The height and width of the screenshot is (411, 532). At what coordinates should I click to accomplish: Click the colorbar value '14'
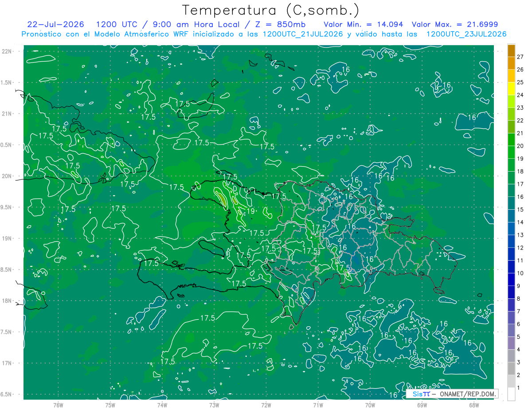(x=520, y=222)
